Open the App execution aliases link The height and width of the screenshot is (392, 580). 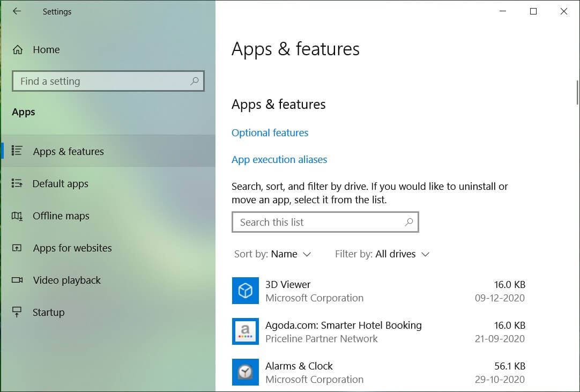[x=279, y=160]
